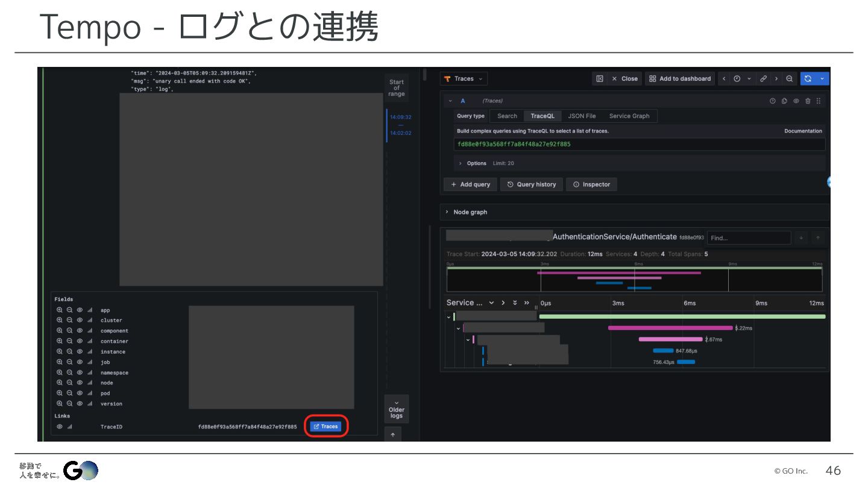868x488 pixels.
Task: Filter out value on the cluster field
Action: 69,321
